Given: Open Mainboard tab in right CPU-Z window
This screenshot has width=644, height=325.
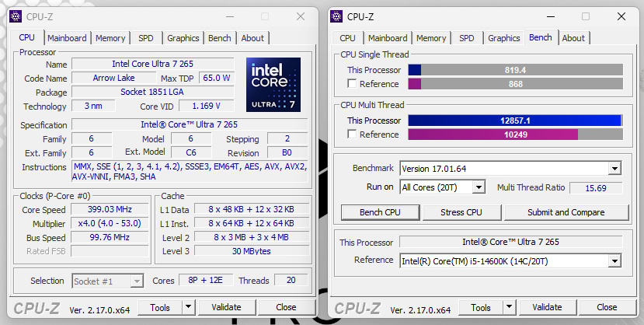Looking at the screenshot, I should [388, 38].
